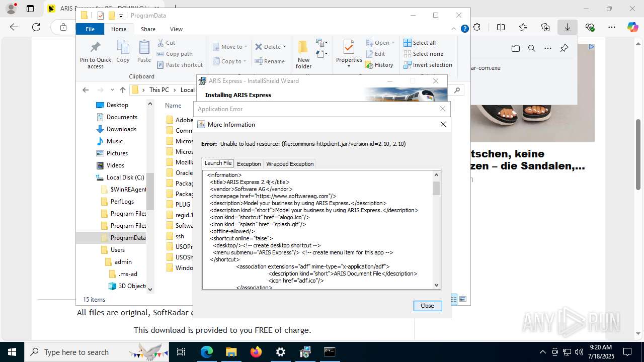Image resolution: width=644 pixels, height=362 pixels.
Task: Switch to the View ribbon tab
Action: tap(176, 29)
